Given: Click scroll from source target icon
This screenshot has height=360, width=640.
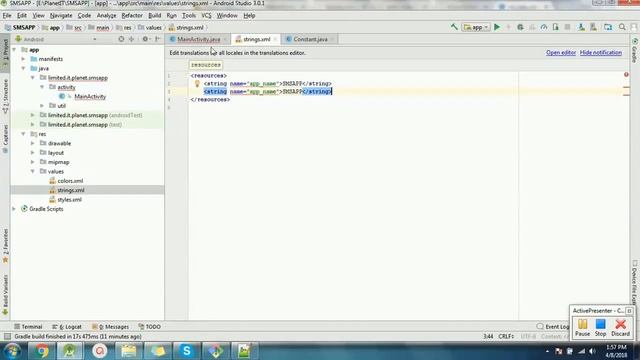Looking at the screenshot, I should tap(121, 39).
